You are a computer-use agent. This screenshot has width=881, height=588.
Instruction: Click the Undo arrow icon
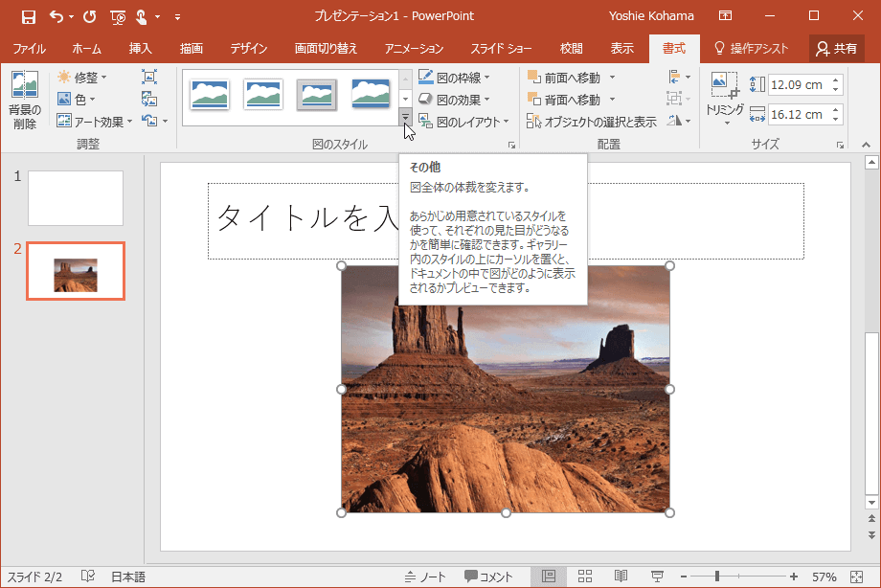click(56, 17)
